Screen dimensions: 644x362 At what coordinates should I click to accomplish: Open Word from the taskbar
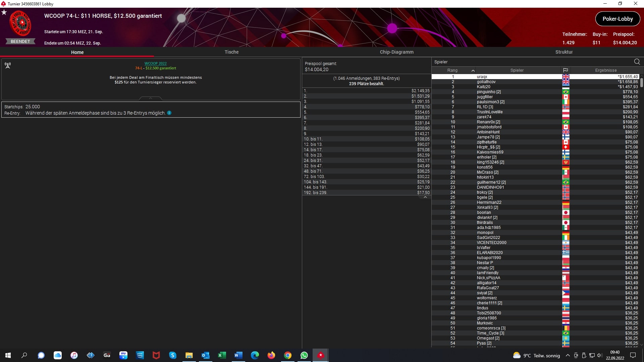coord(238,355)
